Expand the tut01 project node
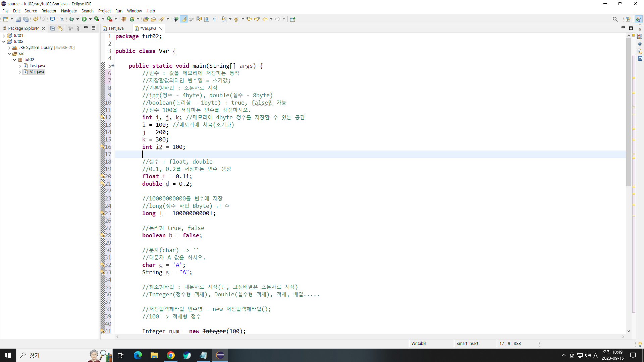 point(4,36)
